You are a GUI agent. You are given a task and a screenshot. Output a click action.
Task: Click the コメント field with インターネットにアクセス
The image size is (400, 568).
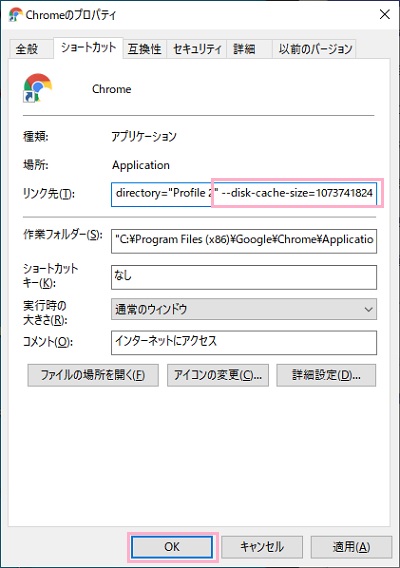244,343
